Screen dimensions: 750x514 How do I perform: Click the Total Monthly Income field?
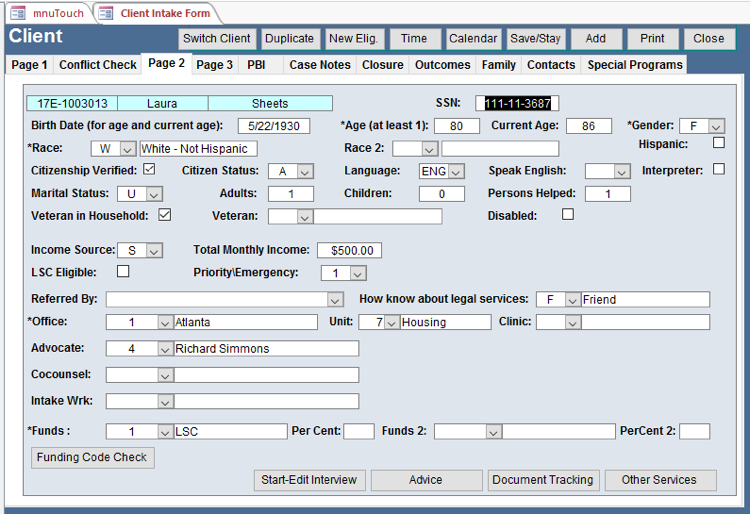tap(349, 250)
